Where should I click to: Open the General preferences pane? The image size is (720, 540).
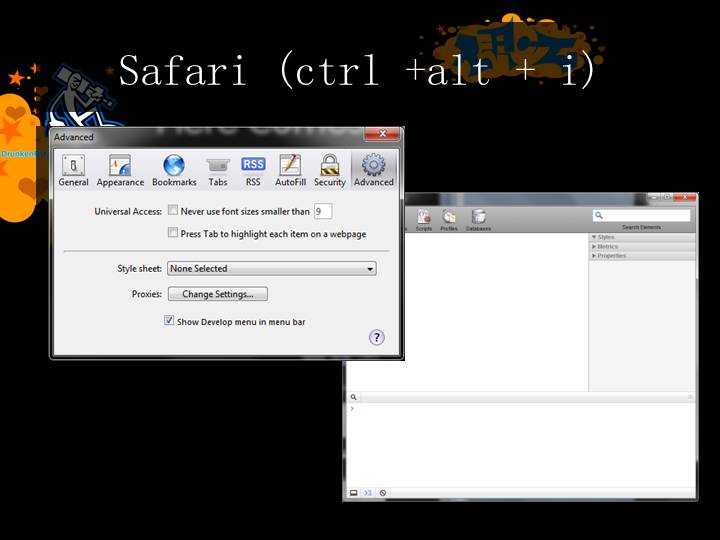[73, 170]
